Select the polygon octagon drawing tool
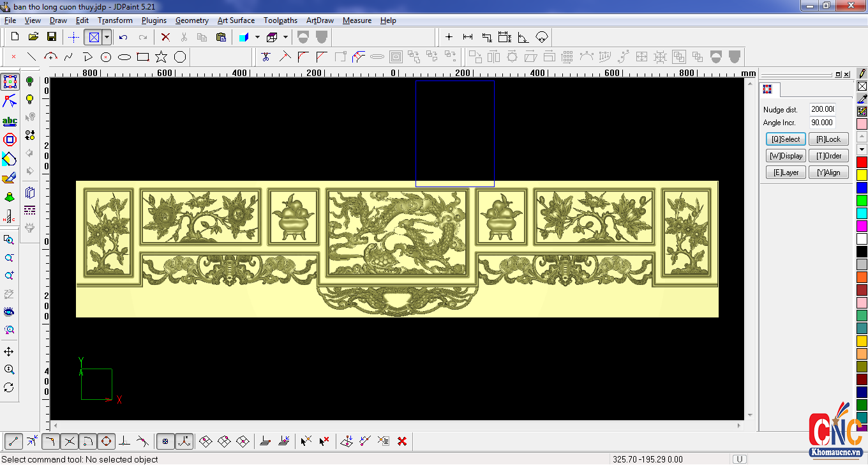 [x=180, y=57]
